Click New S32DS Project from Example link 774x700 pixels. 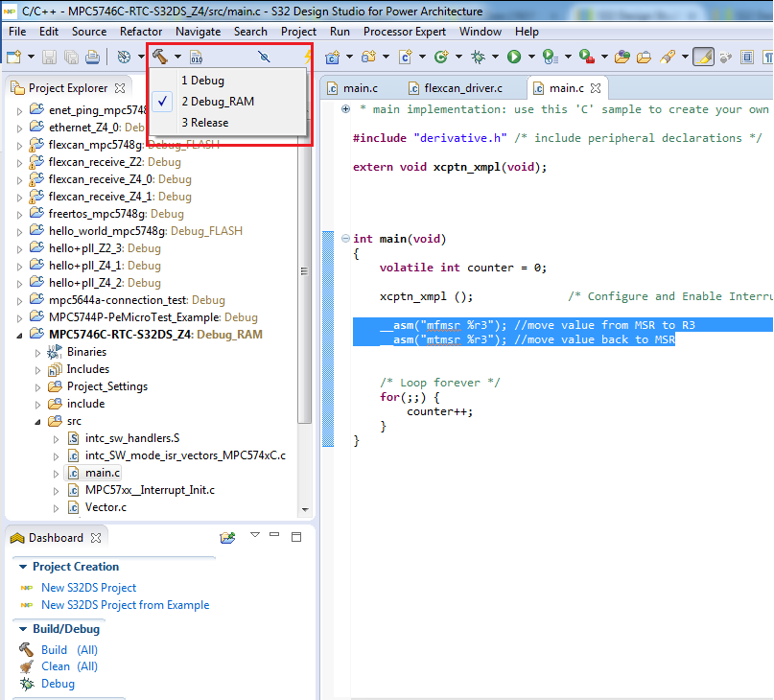[x=126, y=605]
